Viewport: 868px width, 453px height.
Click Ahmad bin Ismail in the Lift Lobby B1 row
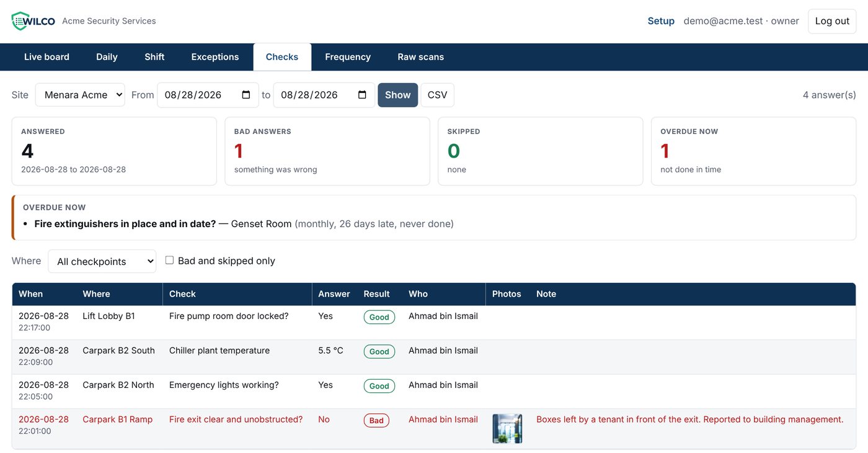[x=443, y=316]
